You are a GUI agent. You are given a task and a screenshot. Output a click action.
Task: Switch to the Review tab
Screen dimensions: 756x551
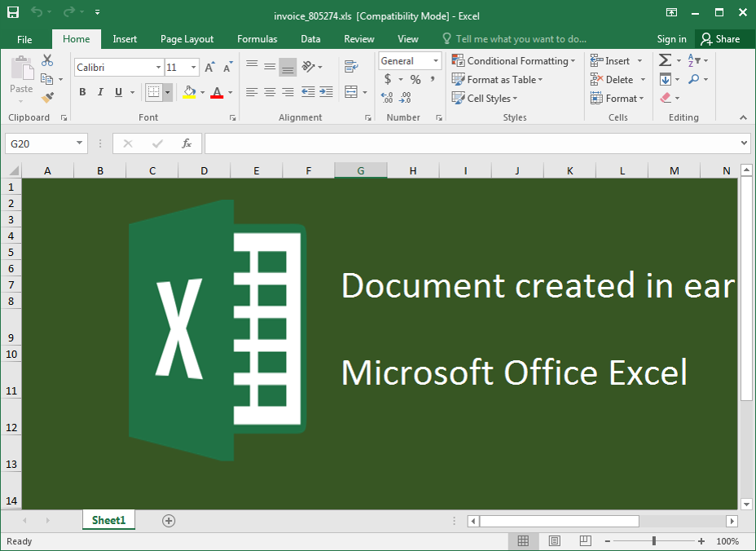pos(359,39)
